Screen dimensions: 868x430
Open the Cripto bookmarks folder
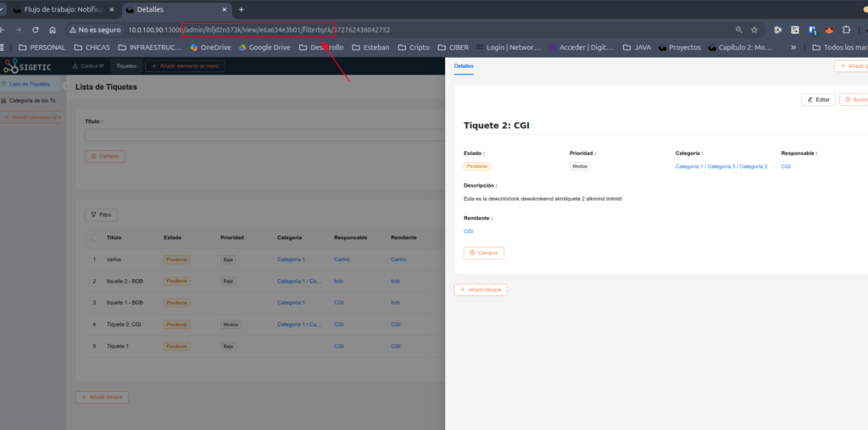tap(414, 47)
